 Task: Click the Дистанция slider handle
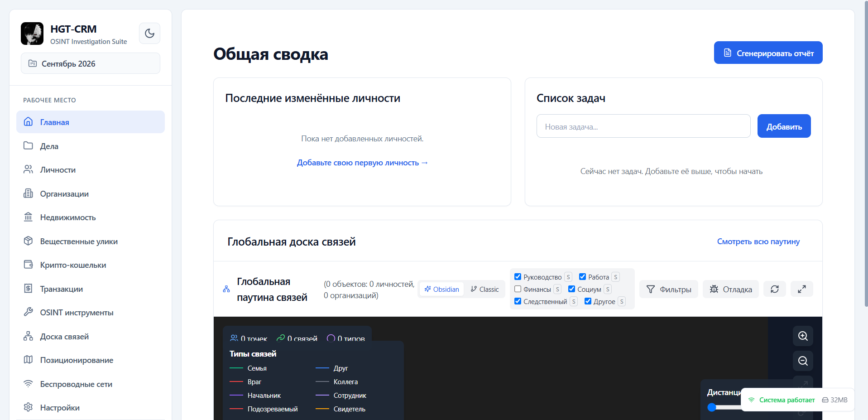click(x=712, y=407)
